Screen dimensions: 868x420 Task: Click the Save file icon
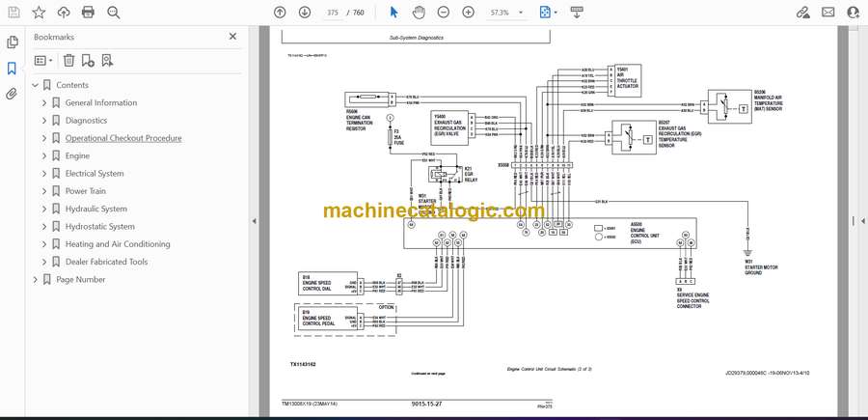coord(14,13)
